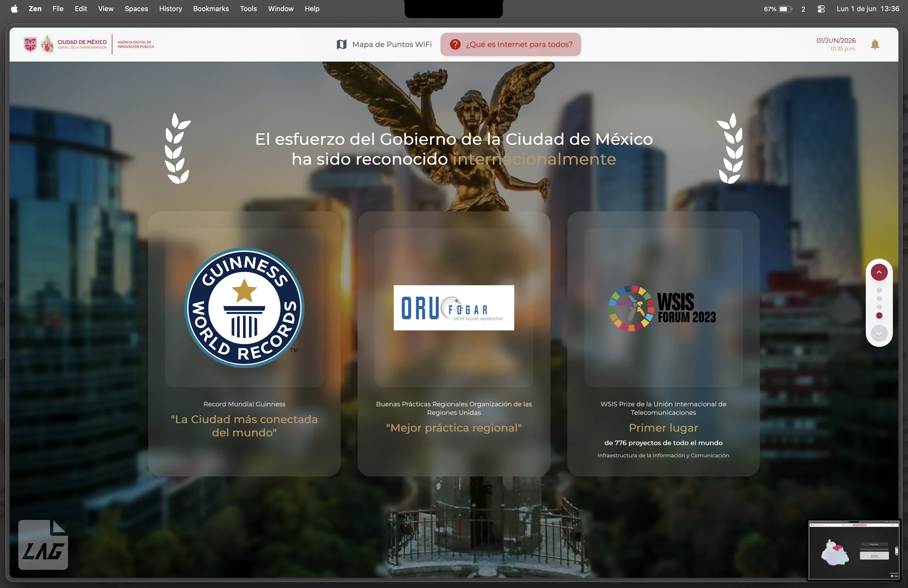908x588 pixels.
Task: Click the Agencia Digital de Innovación Pública logo
Action: [135, 44]
